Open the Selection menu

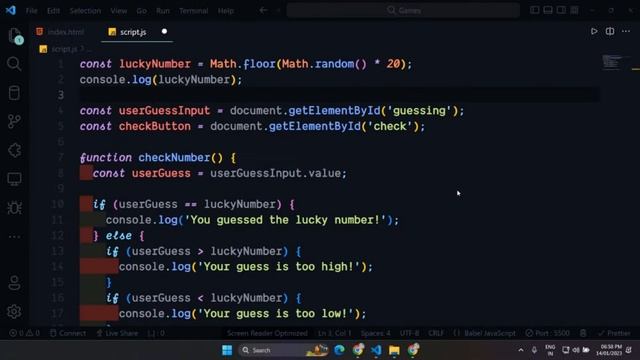pyautogui.click(x=85, y=11)
